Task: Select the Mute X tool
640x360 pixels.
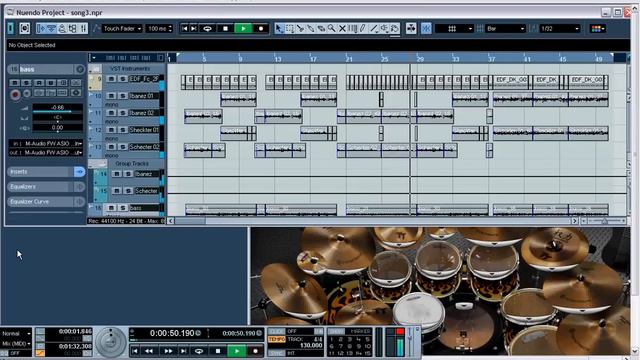Action: coord(342,29)
